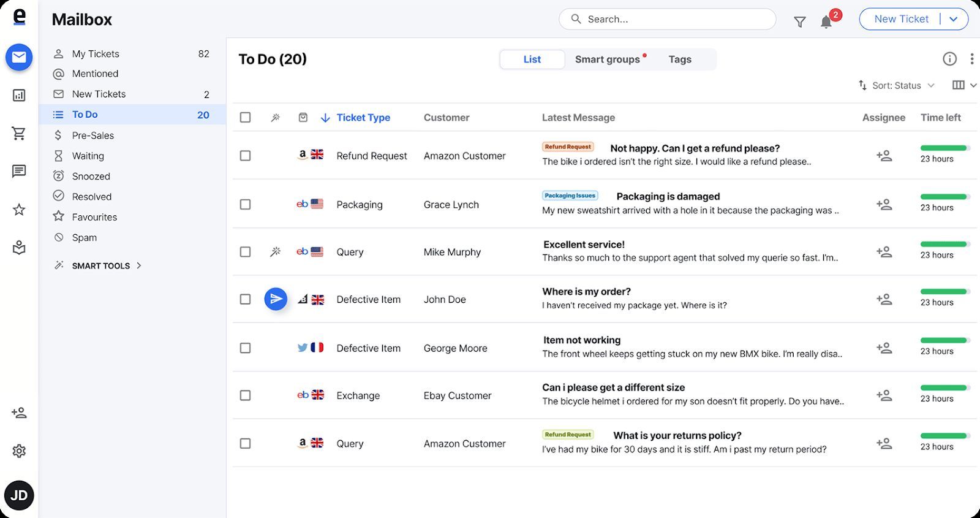Click the New Ticket button
This screenshot has height=518, width=980.
[901, 19]
